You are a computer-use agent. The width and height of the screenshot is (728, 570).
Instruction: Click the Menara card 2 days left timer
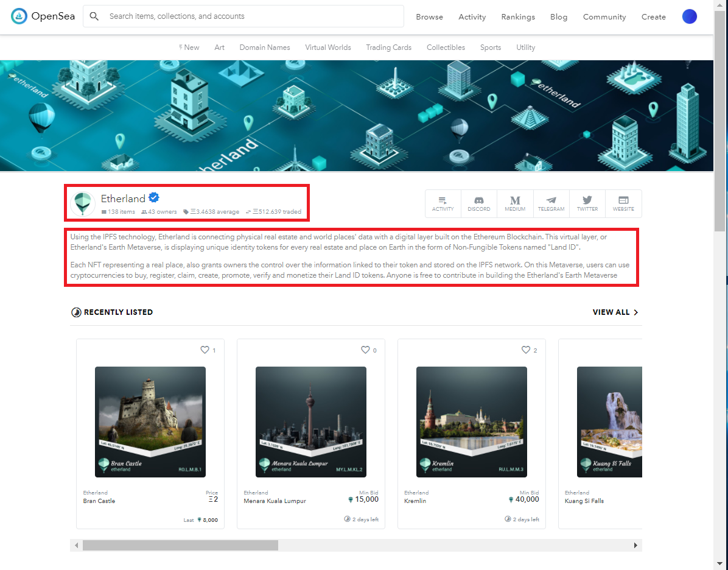pyautogui.click(x=361, y=519)
